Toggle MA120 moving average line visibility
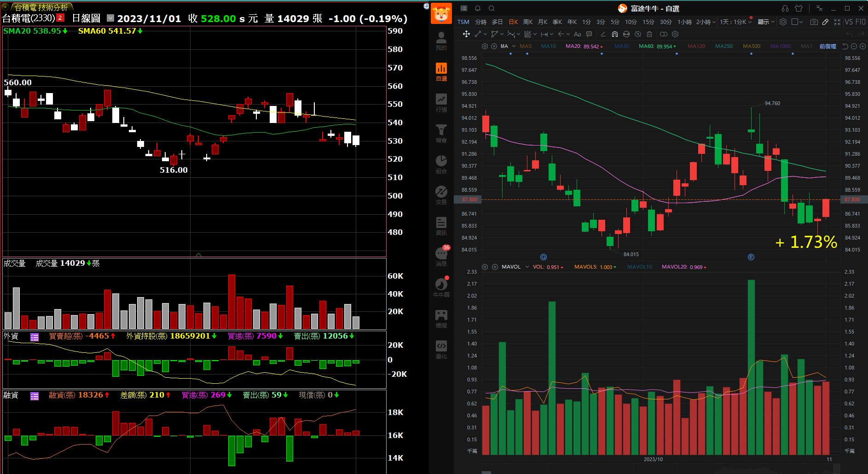The width and height of the screenshot is (868, 474). [x=696, y=46]
